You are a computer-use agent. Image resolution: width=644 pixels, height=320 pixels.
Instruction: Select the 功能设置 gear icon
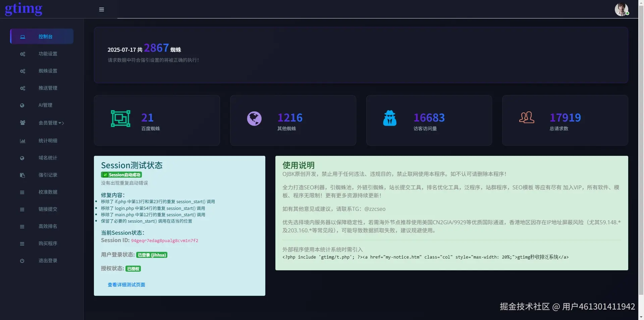tap(22, 53)
